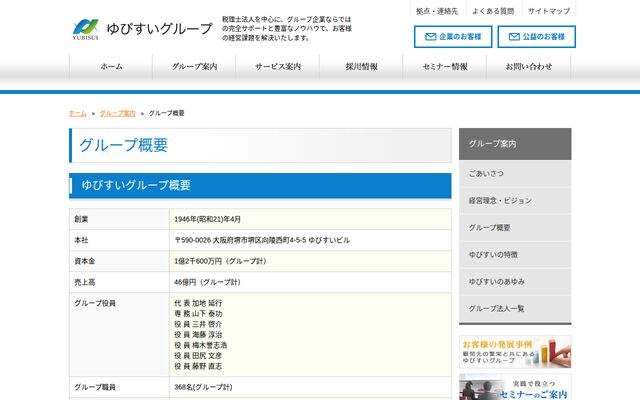This screenshot has width=640, height=400.
Task: Click the envelope icon in 公益のお客様 button
Action: click(x=514, y=37)
